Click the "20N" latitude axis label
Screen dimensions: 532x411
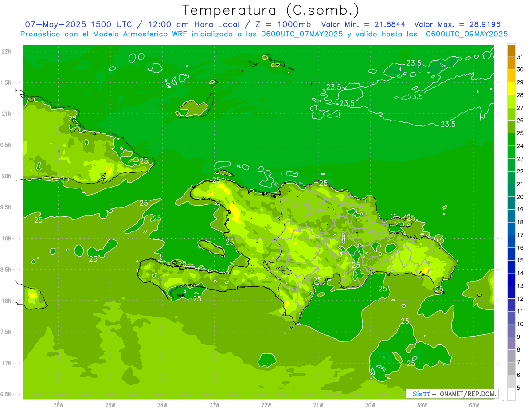point(7,176)
